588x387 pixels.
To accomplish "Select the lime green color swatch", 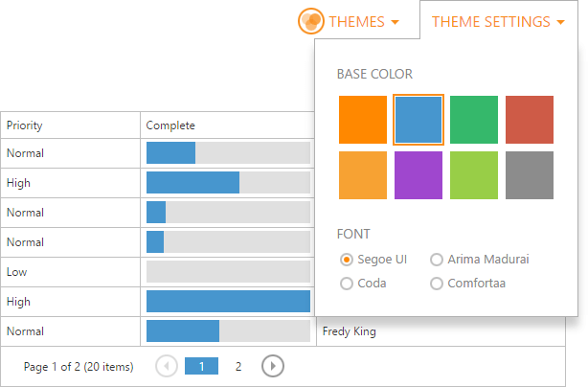I will (x=474, y=175).
